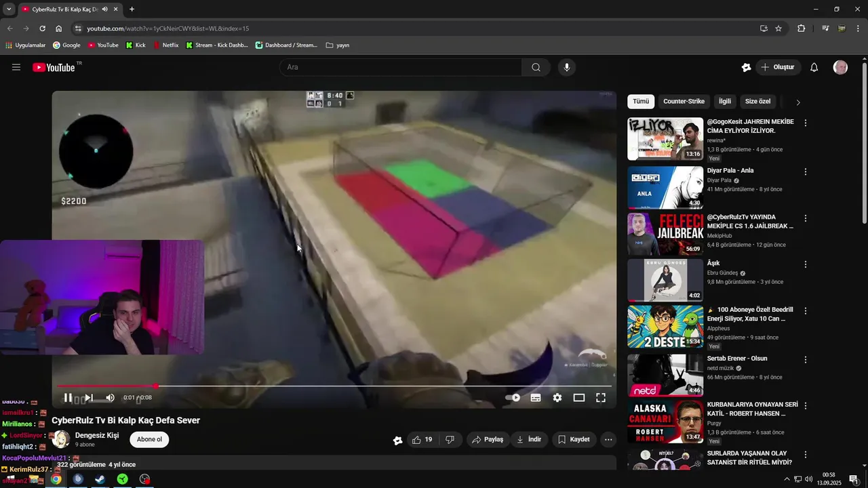Mute the tab via its speaker icon
868x488 pixels.
[x=104, y=9]
